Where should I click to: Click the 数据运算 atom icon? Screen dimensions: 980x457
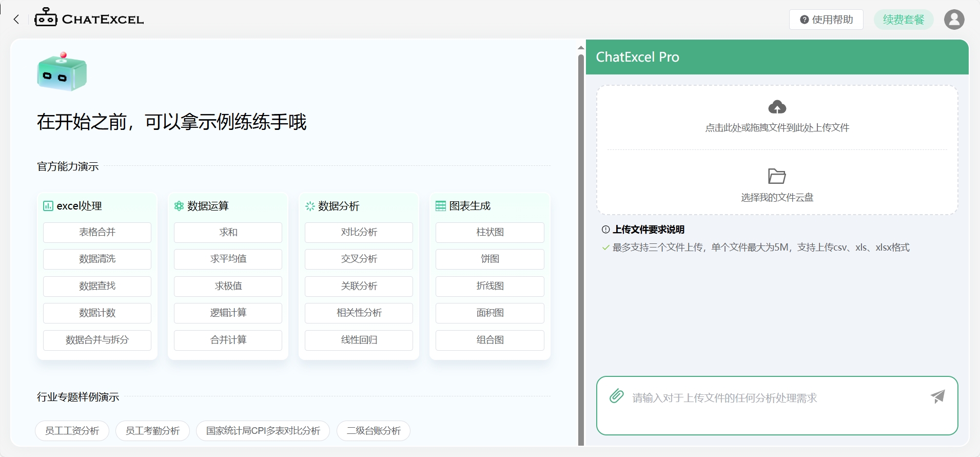tap(179, 206)
